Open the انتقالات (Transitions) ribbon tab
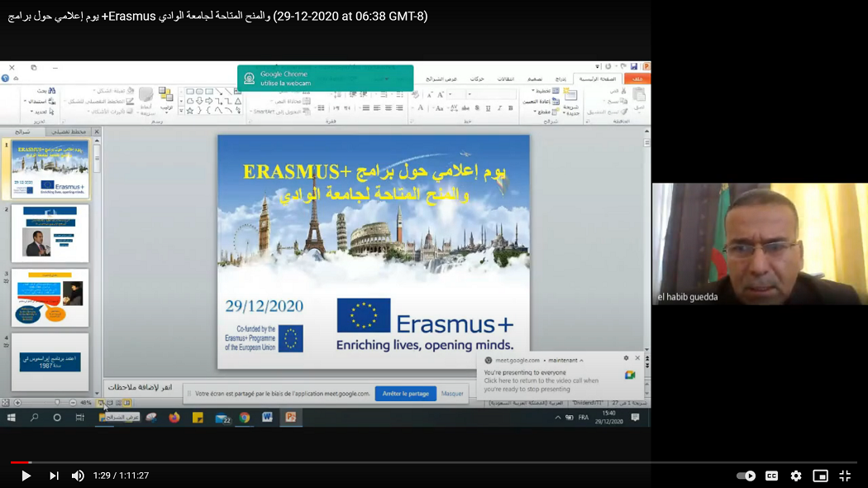868x488 pixels. [505, 79]
